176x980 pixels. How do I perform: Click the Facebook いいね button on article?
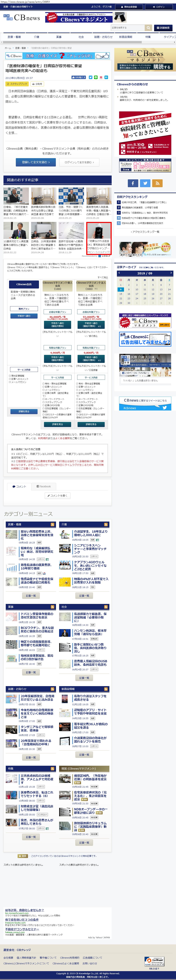pyautogui.click(x=79, y=77)
